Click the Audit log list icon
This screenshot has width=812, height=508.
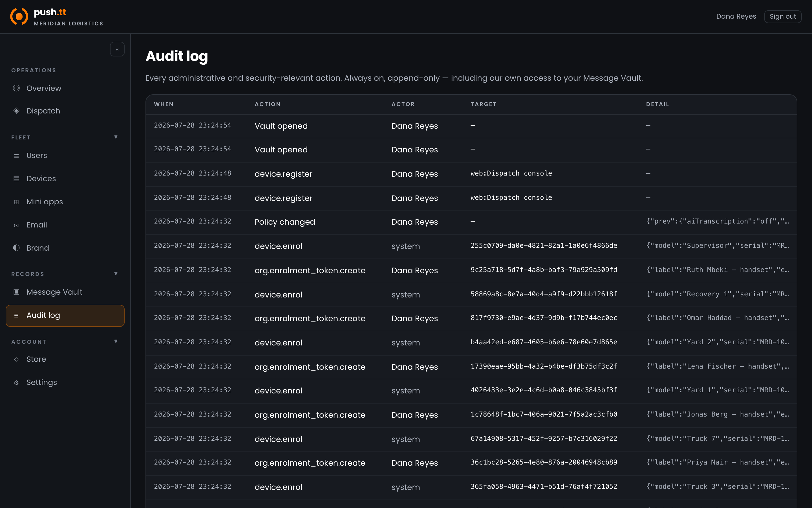click(x=16, y=316)
